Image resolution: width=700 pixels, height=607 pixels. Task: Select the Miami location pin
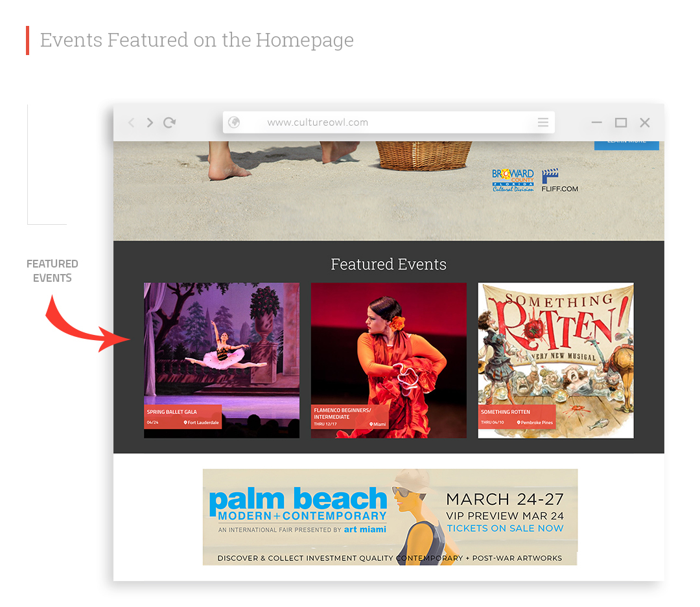point(371,425)
